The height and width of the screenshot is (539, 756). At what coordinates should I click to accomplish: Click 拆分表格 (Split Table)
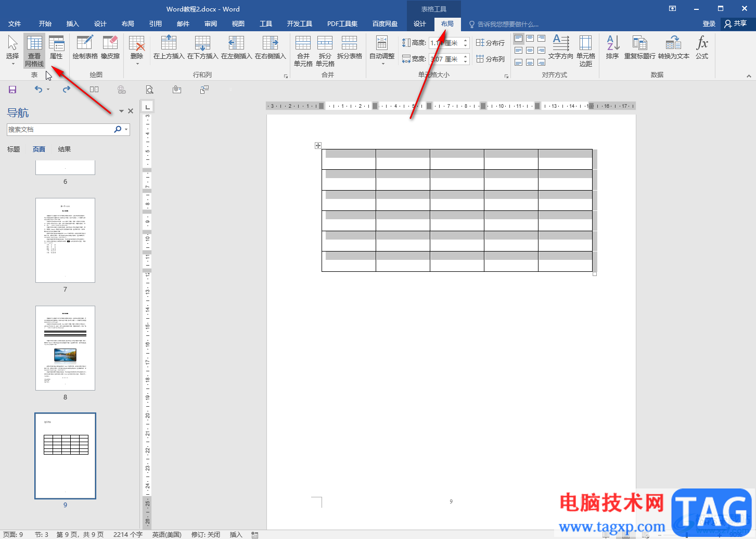tap(350, 48)
